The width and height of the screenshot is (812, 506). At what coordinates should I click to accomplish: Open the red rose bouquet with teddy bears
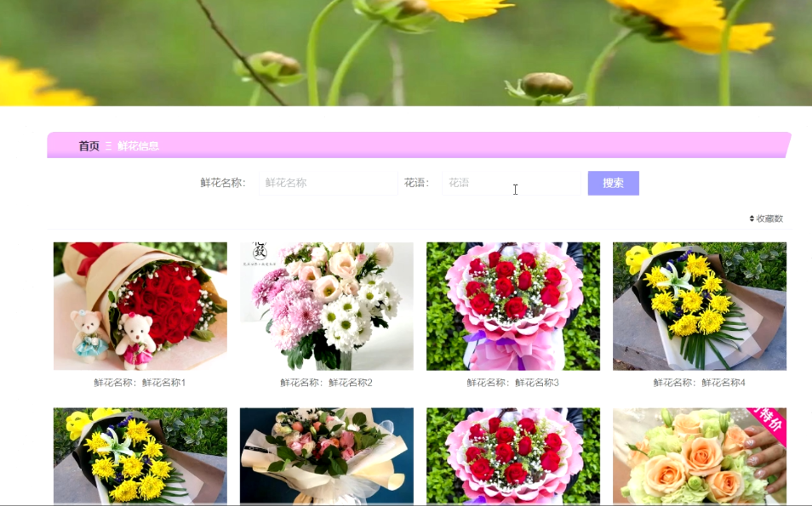(140, 306)
